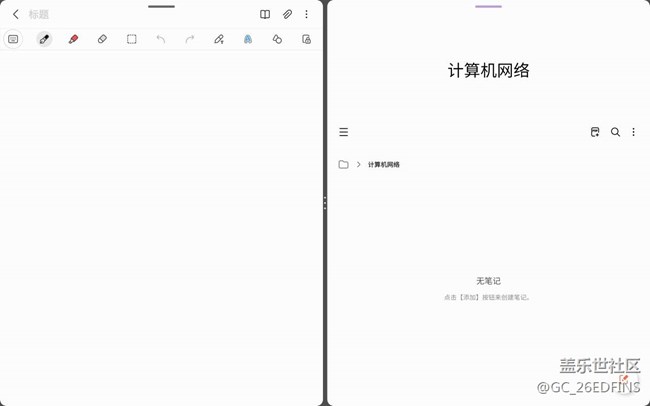Open the shapes tool

tap(277, 39)
